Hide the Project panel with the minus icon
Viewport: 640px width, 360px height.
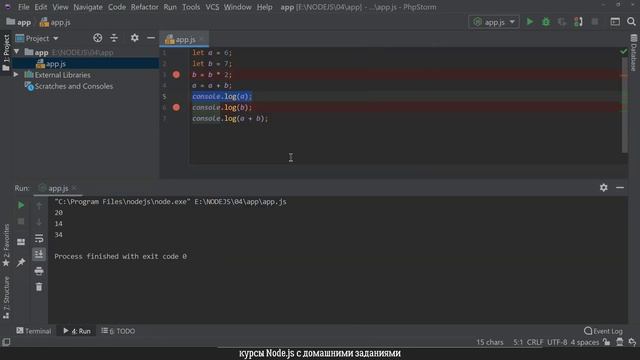pos(151,38)
